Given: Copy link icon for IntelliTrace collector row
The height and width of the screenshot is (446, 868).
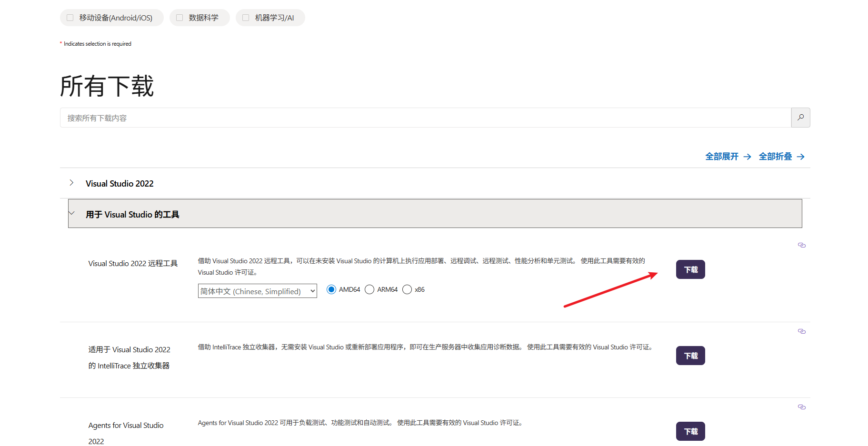Looking at the screenshot, I should [x=802, y=331].
